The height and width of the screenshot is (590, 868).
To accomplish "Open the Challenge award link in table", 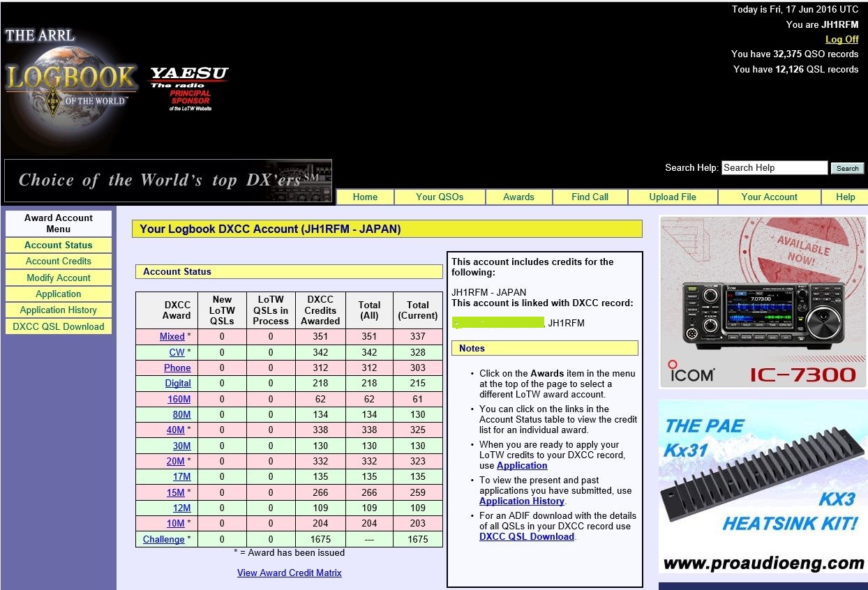I will (x=164, y=540).
